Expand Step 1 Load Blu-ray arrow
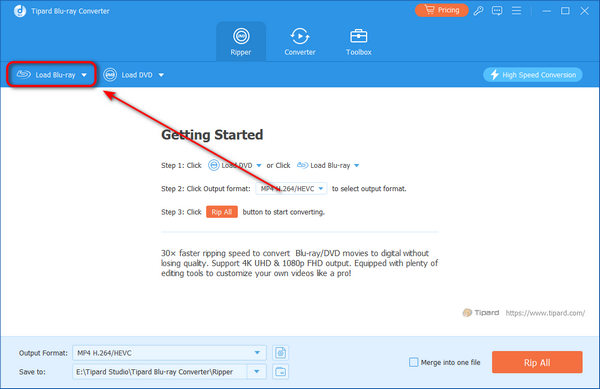 click(x=357, y=166)
